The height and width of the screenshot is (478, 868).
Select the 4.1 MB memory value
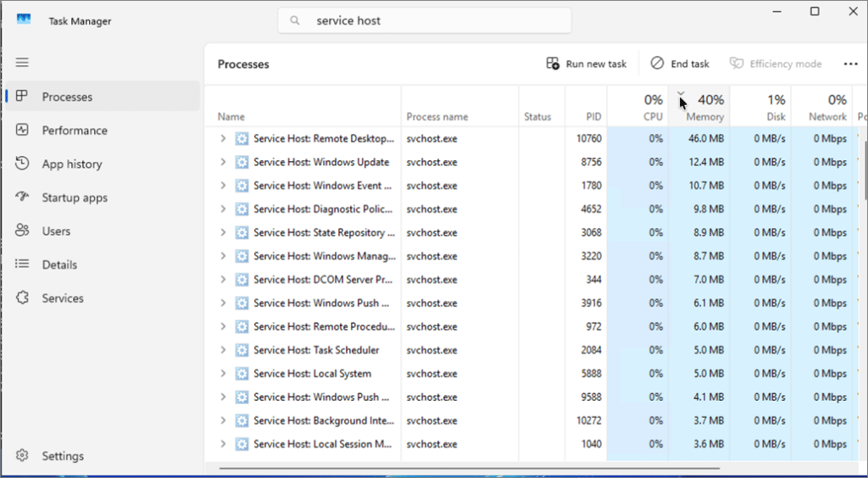coord(709,397)
